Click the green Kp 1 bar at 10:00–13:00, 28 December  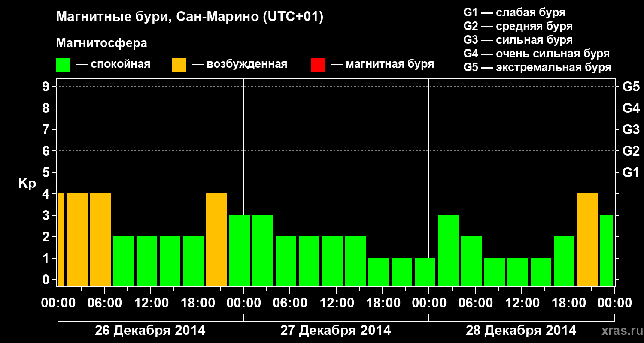[x=518, y=272]
